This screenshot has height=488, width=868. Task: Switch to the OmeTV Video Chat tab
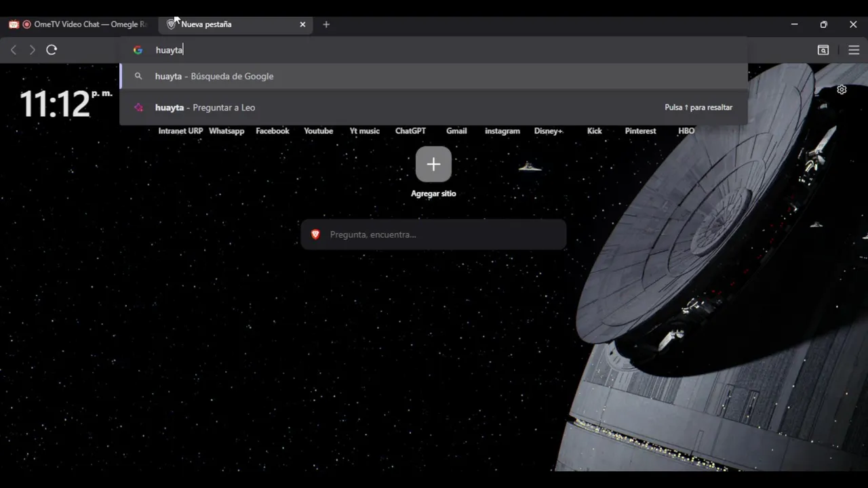(x=79, y=24)
